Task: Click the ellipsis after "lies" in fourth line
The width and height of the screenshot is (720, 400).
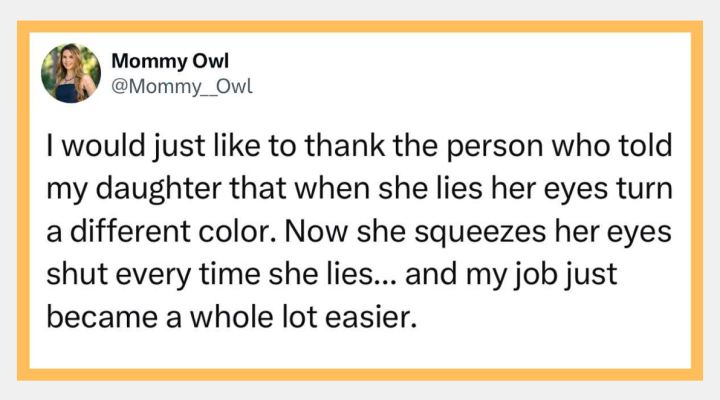Action: click(x=384, y=281)
